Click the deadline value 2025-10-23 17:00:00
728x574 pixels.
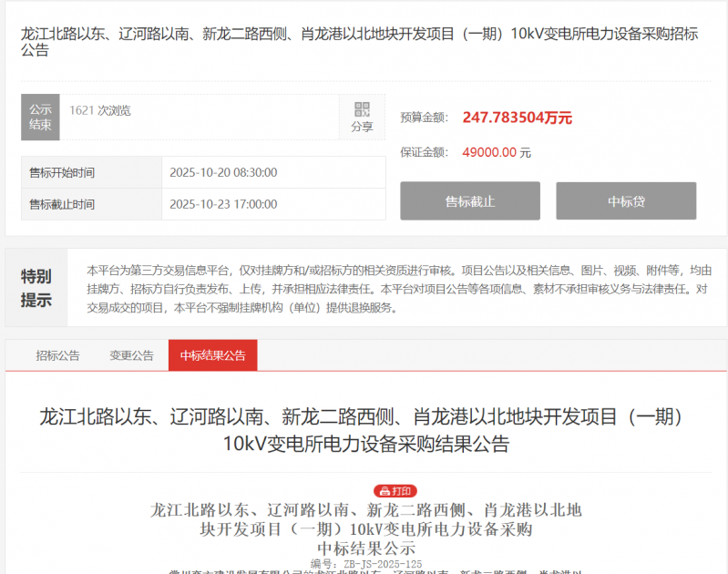(x=223, y=204)
